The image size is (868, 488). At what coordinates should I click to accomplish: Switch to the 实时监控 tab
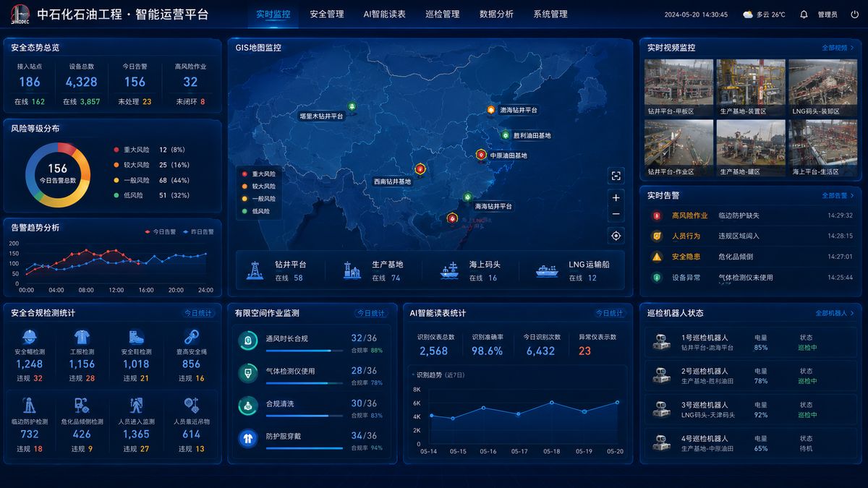coord(273,14)
